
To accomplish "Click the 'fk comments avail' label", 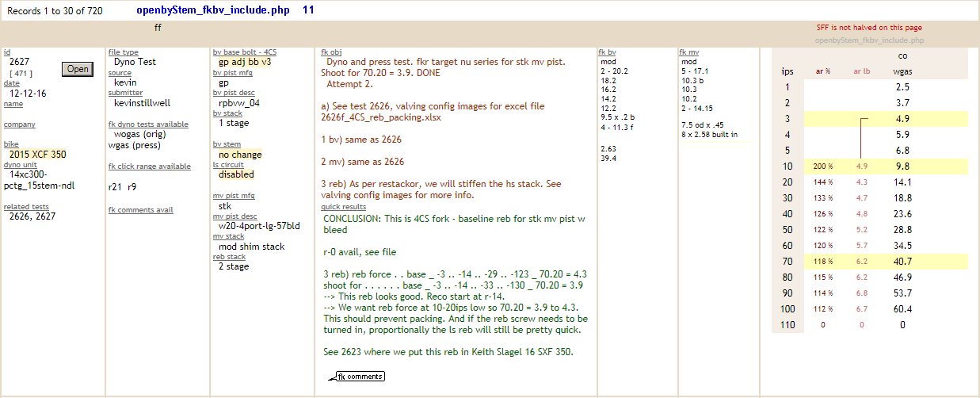I will click(140, 210).
